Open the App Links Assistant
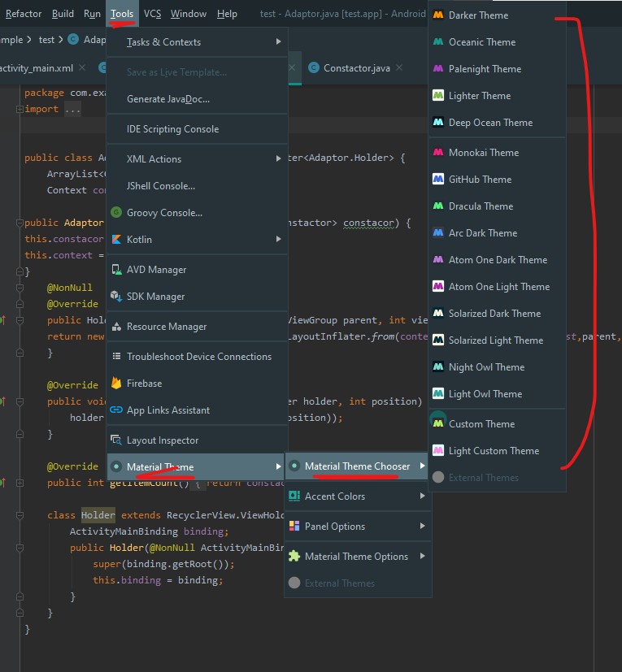Screen dimensions: 622x672 (120, 410)
